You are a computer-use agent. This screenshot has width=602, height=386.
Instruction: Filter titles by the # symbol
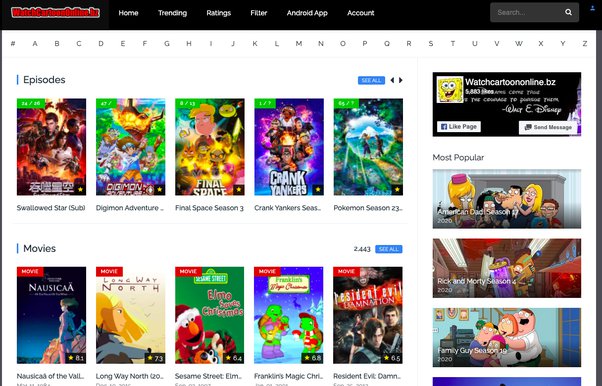point(13,43)
